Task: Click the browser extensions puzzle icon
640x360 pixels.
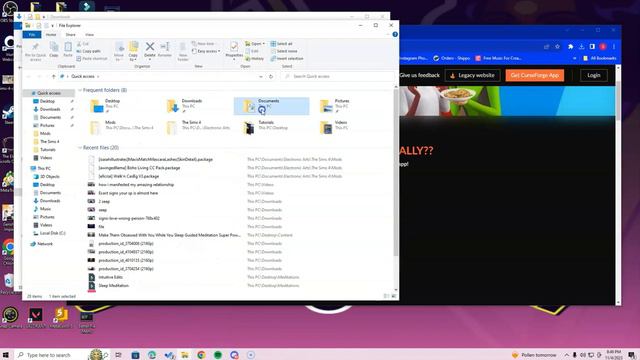Action: point(571,47)
